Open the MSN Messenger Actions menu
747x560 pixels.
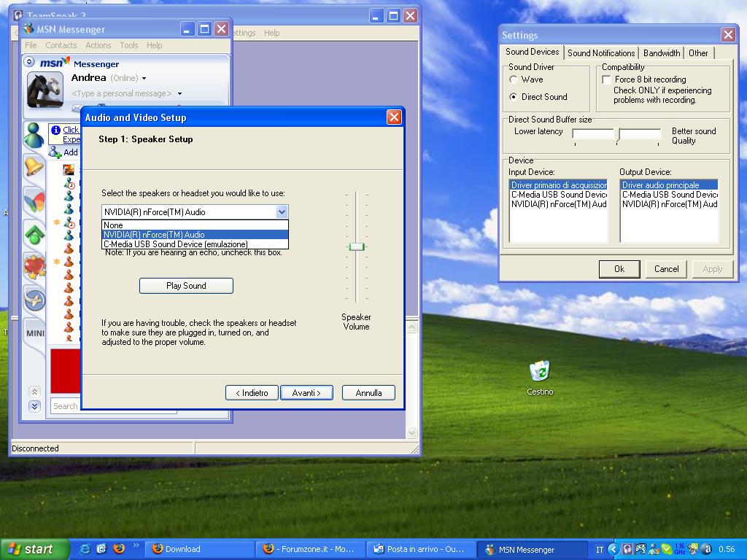click(98, 45)
